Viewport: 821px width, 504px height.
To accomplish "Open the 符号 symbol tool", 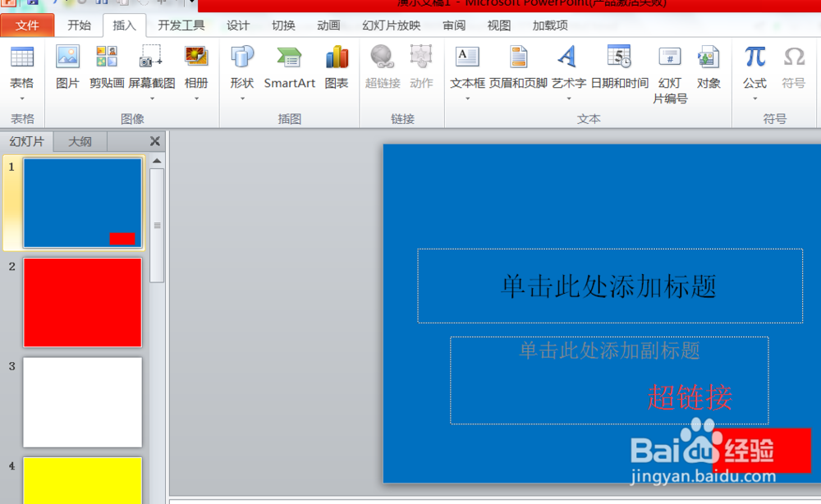I will [x=794, y=67].
